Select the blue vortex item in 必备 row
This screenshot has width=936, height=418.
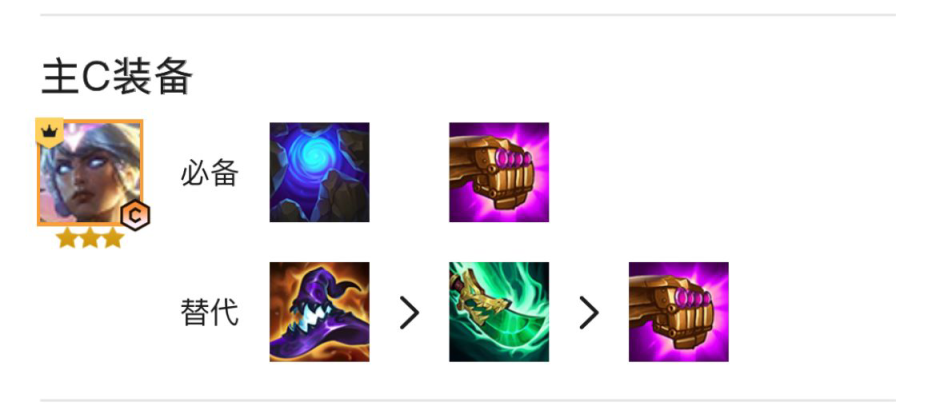(x=319, y=172)
